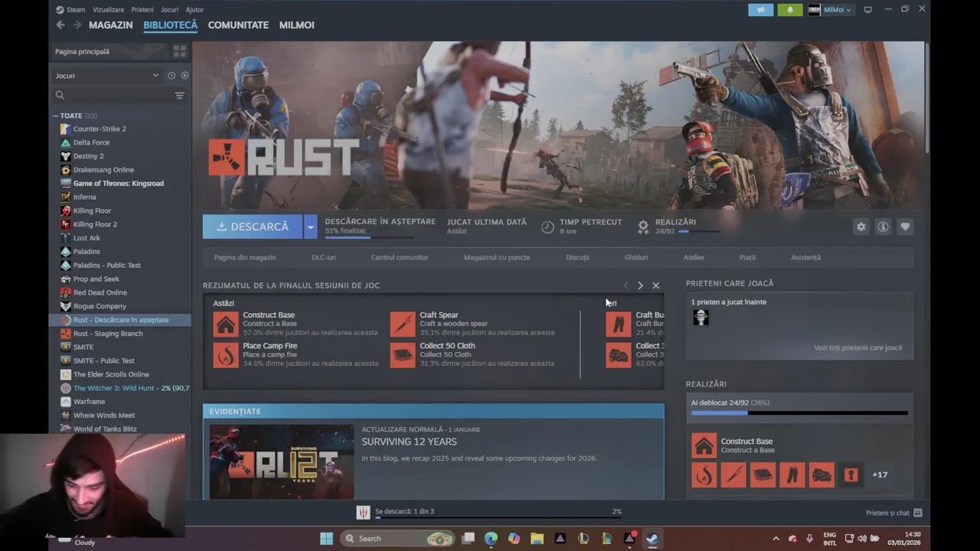Open the Witcher download icon in status bar
This screenshot has height=551, width=980.
coord(363,512)
